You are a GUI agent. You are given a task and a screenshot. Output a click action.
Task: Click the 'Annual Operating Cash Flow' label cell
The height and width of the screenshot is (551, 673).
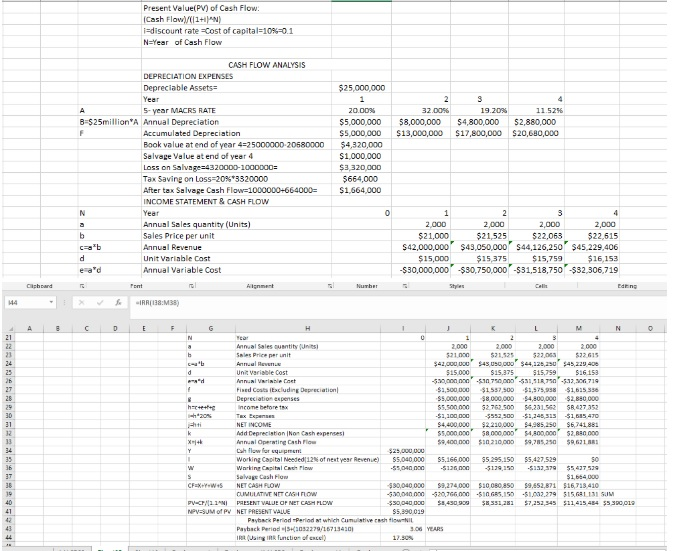coord(276,442)
